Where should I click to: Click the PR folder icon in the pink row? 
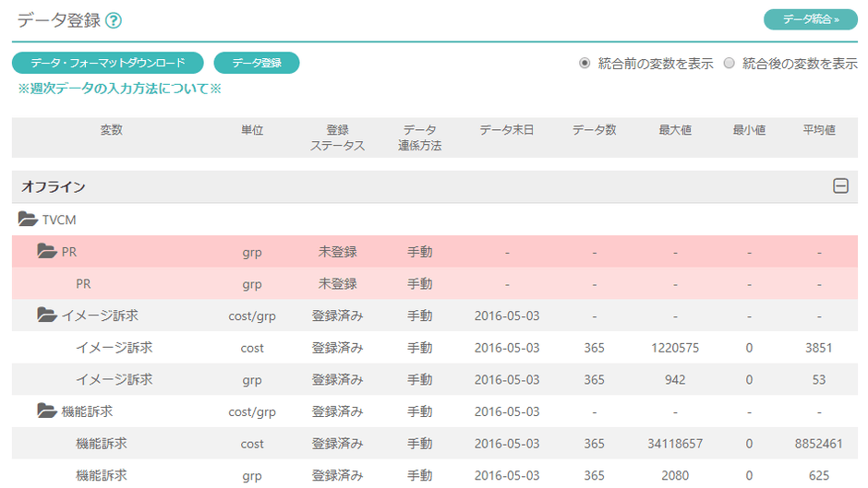pyautogui.click(x=46, y=251)
